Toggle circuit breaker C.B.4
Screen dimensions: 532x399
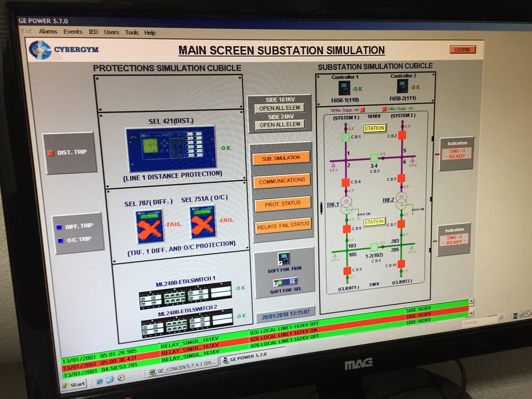[345, 182]
